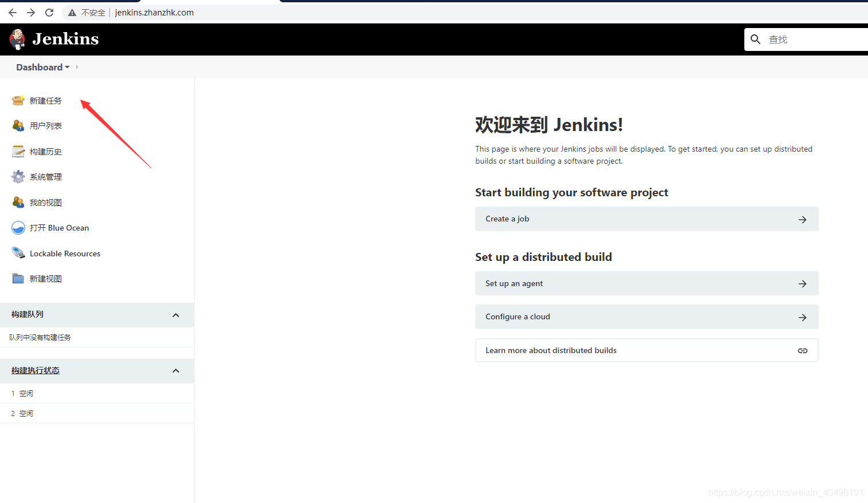Viewport: 868px width, 503px height.
Task: Click the arrow icon on Set up an agent
Action: [x=803, y=284]
